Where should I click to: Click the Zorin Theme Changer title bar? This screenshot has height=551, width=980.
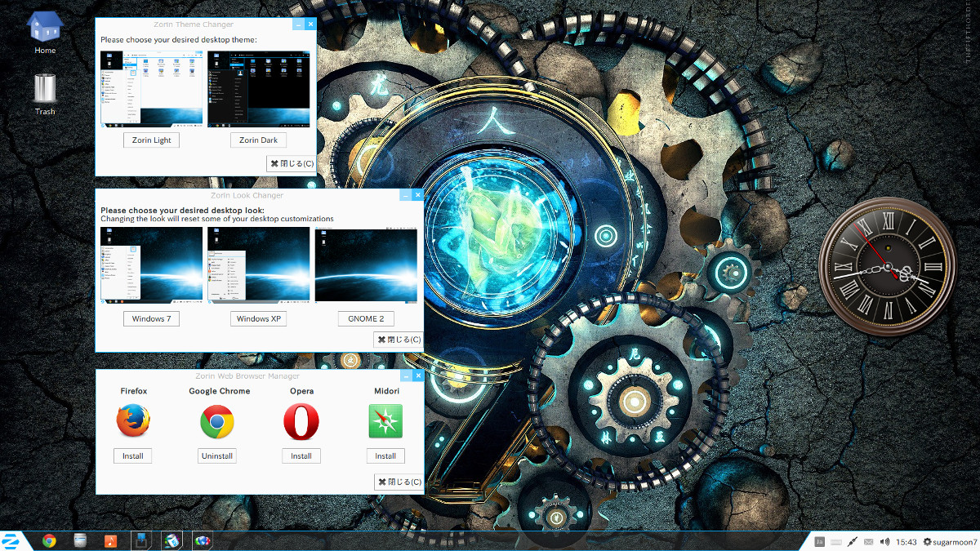pos(194,24)
